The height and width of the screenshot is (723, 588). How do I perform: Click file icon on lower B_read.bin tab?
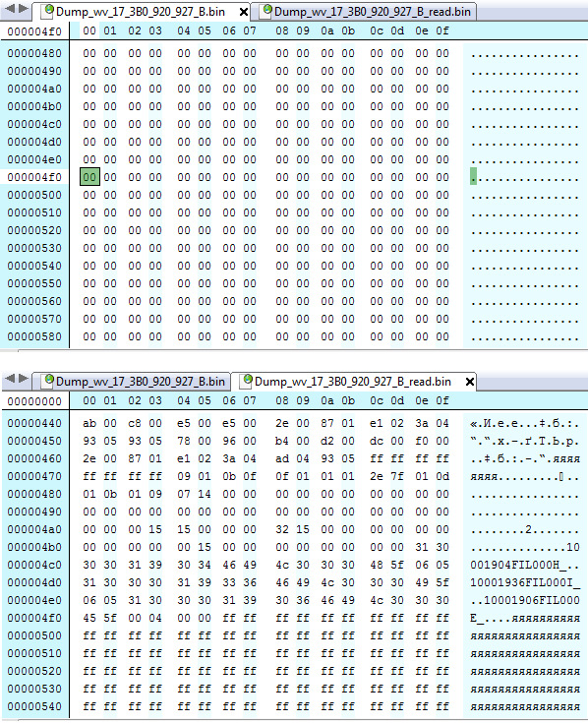click(x=247, y=381)
